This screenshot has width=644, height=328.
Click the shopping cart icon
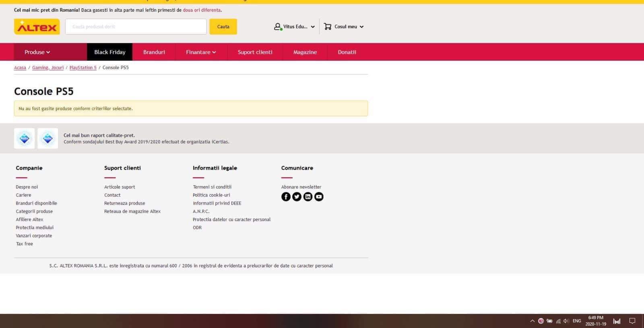pos(328,27)
